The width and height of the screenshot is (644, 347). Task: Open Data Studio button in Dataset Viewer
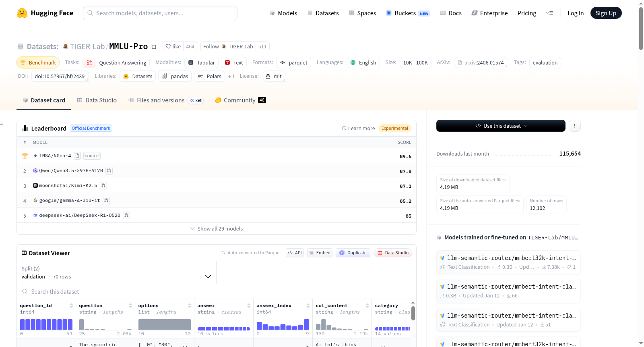click(393, 253)
